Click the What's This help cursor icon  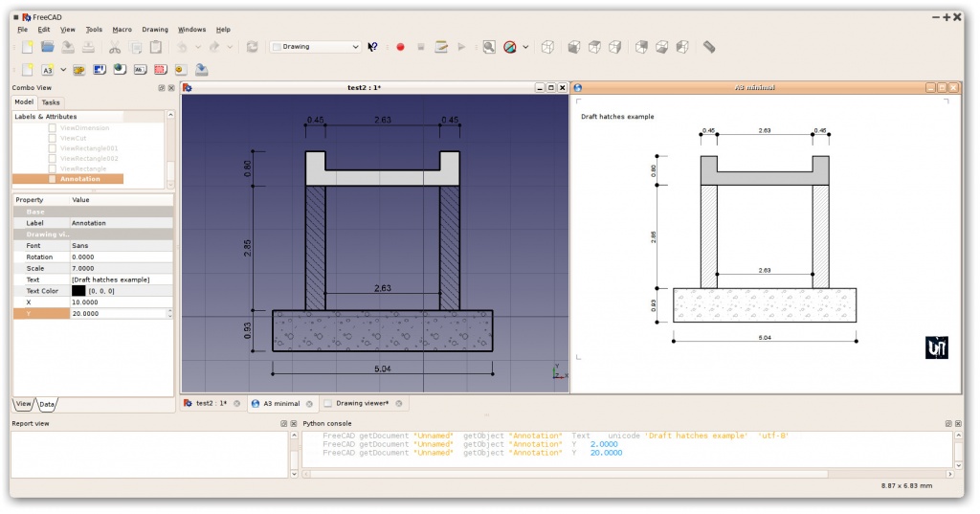(373, 47)
